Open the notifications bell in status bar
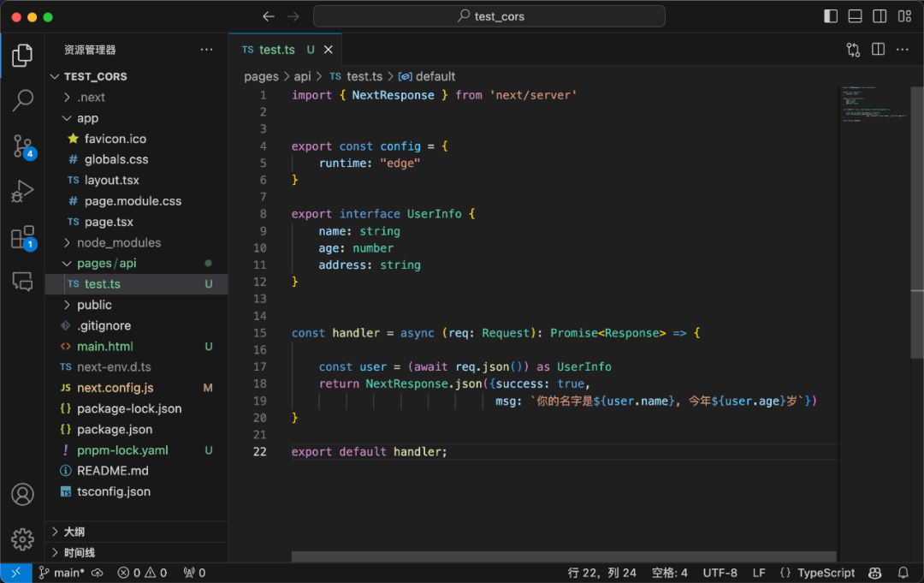The width and height of the screenshot is (924, 583). 903,573
